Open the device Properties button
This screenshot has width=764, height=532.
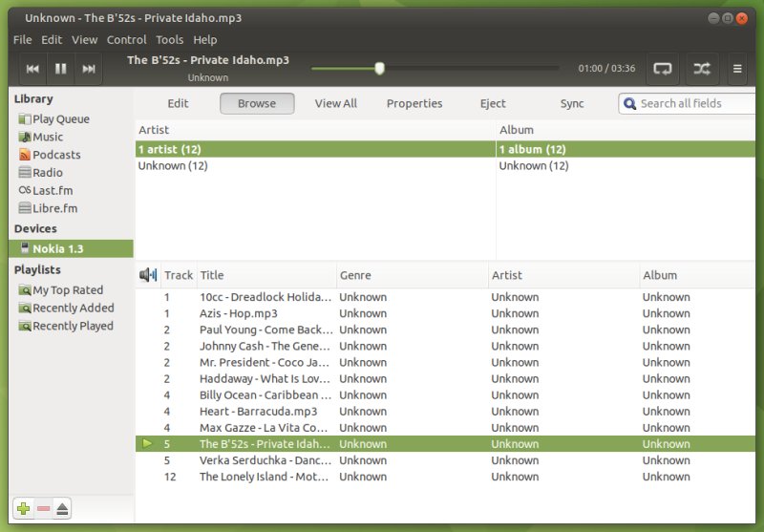pyautogui.click(x=414, y=103)
